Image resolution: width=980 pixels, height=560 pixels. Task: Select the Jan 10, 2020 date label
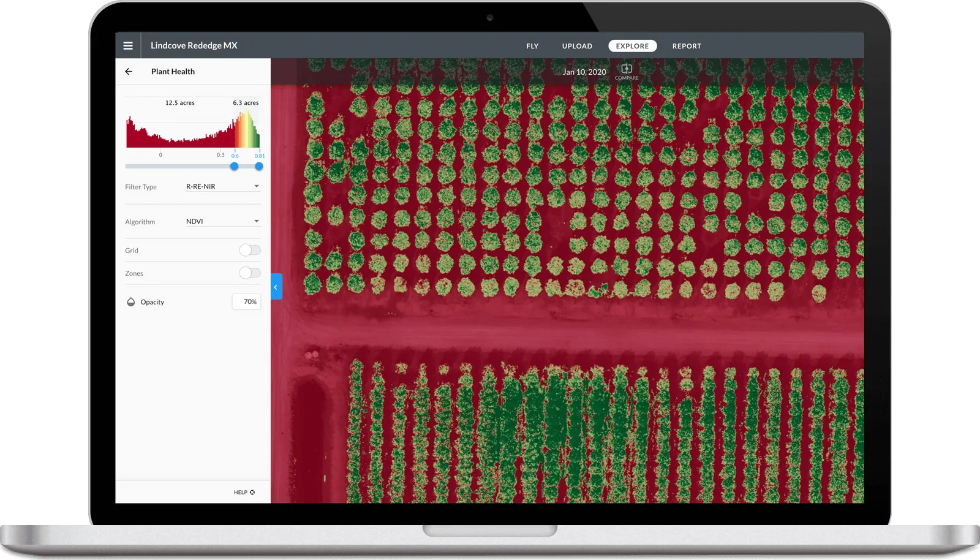pyautogui.click(x=583, y=72)
